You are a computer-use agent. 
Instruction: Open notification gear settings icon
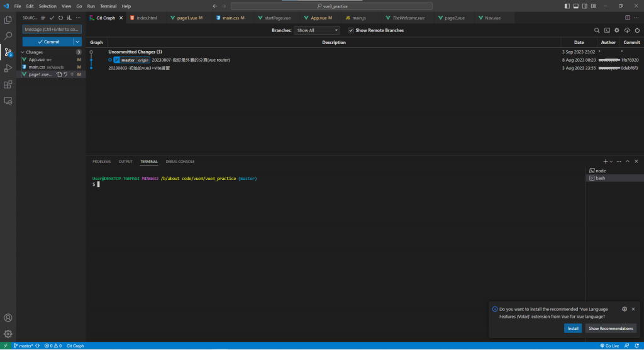point(625,309)
